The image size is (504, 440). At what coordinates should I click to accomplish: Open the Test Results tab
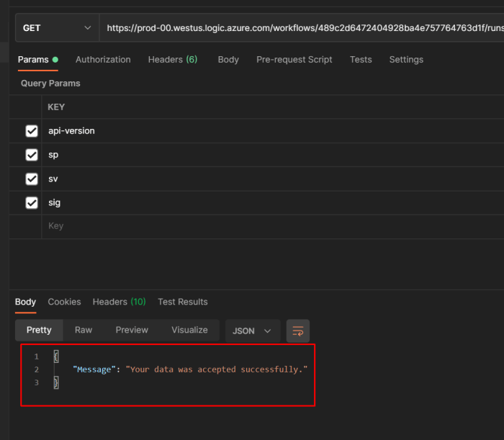(x=183, y=302)
